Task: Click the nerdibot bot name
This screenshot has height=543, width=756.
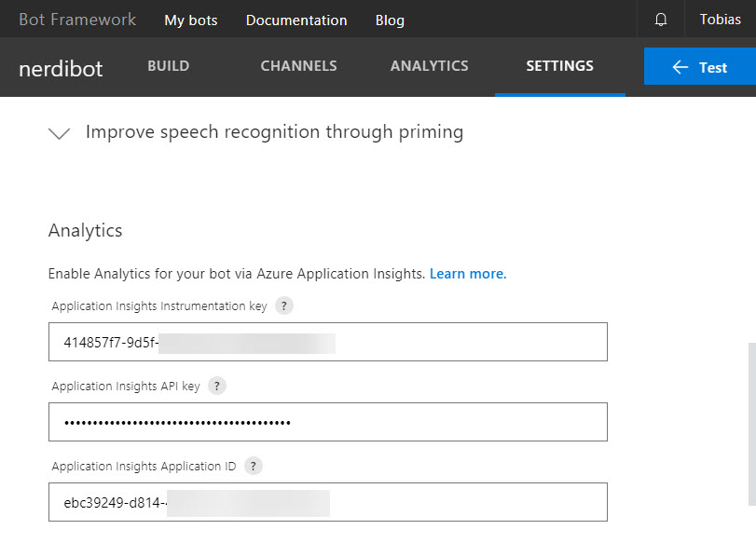Action: click(x=61, y=68)
